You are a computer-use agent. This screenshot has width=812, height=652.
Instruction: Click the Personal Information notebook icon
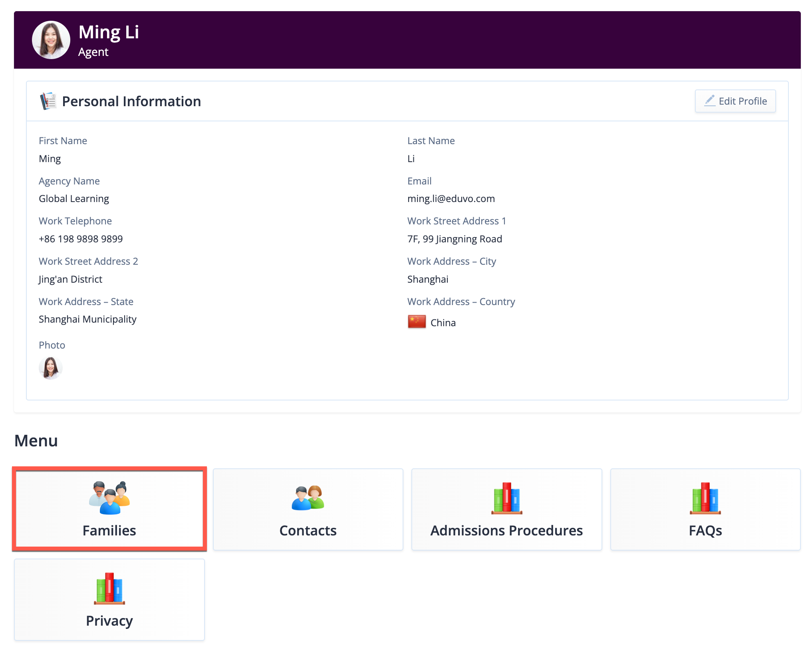click(48, 101)
